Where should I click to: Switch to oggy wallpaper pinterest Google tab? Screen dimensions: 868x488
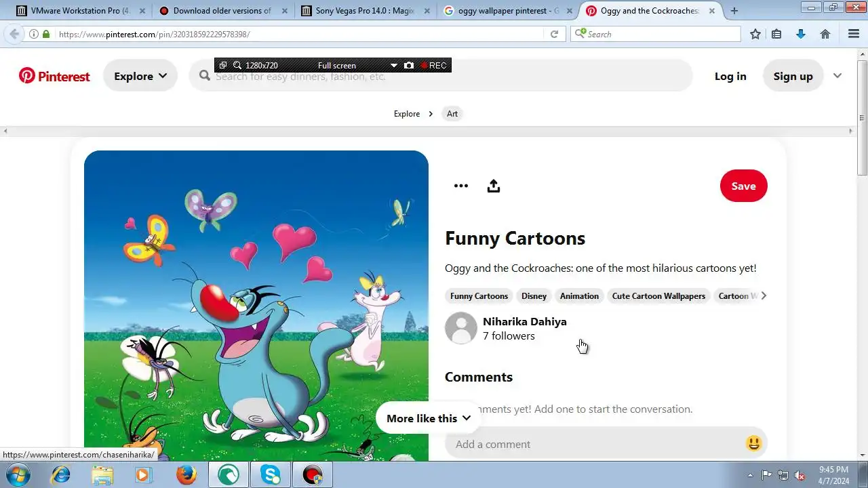coord(509,11)
